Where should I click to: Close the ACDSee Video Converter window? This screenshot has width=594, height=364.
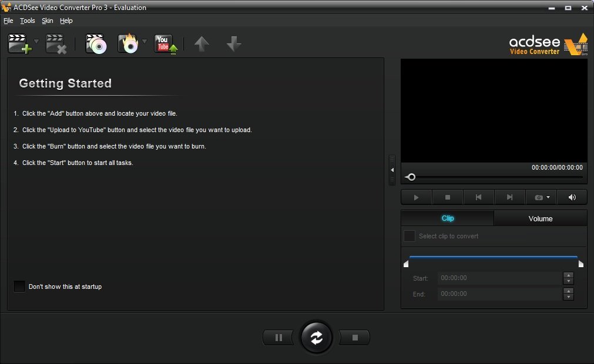[x=585, y=8]
